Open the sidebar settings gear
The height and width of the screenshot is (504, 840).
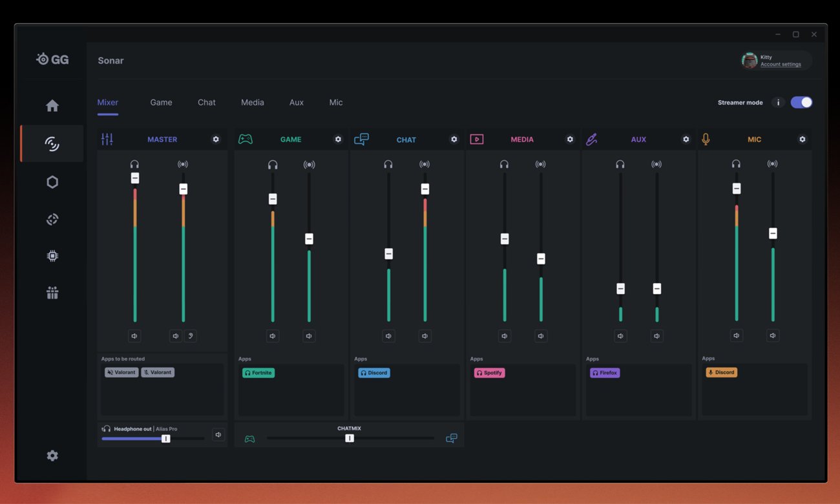point(52,456)
